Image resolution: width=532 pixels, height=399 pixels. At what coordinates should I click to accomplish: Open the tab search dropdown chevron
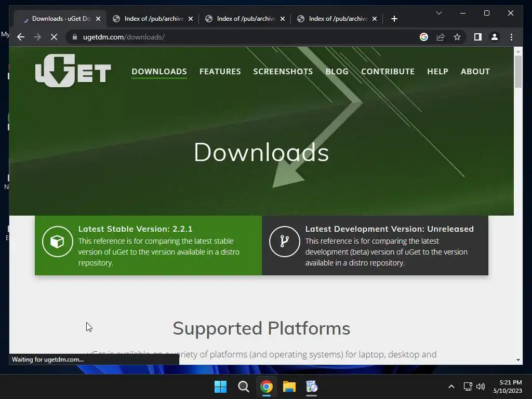click(438, 13)
